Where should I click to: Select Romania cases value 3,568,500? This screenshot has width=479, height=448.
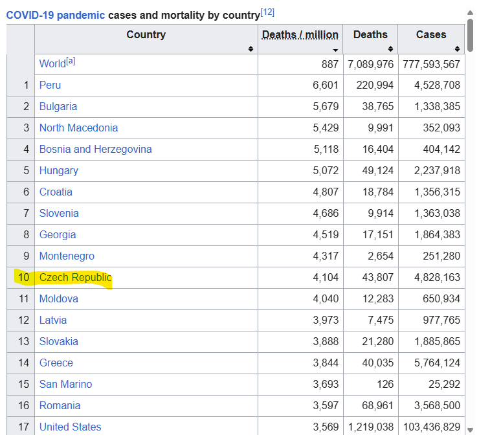[437, 406]
